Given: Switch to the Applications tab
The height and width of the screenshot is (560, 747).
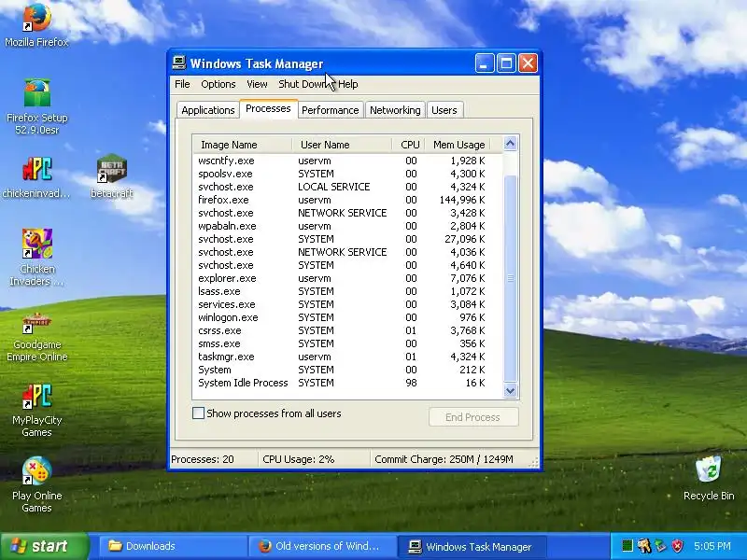Looking at the screenshot, I should [207, 110].
